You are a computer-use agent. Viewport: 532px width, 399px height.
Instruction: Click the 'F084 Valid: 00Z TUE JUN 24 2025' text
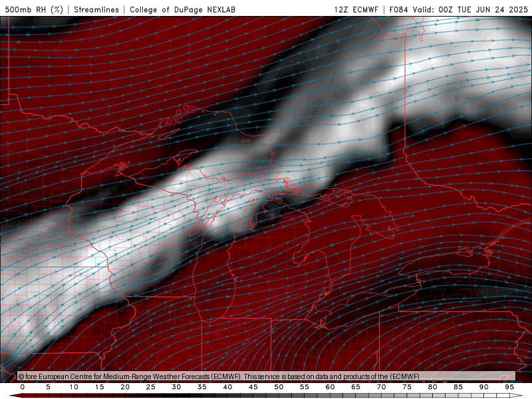coord(458,9)
